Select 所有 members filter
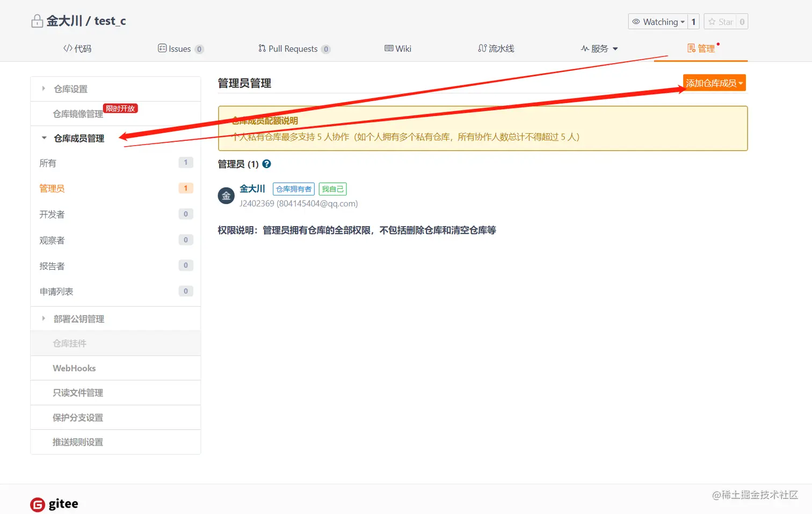812x514 pixels. tap(115, 163)
